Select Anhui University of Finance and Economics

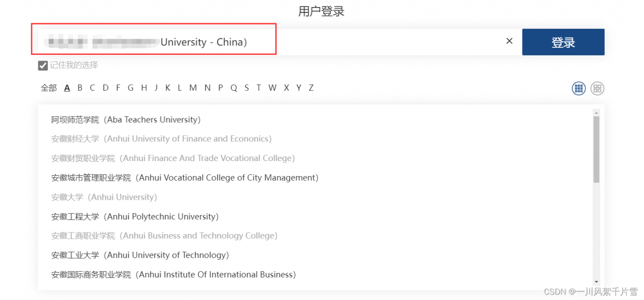click(x=161, y=139)
